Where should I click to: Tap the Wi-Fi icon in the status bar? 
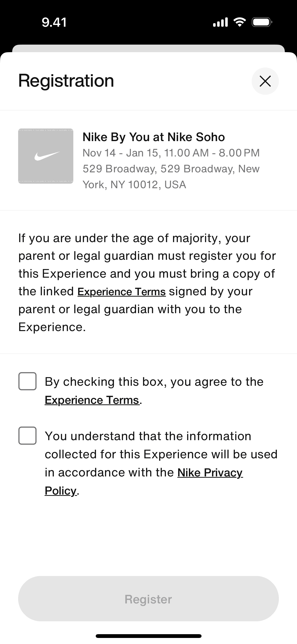tap(240, 22)
